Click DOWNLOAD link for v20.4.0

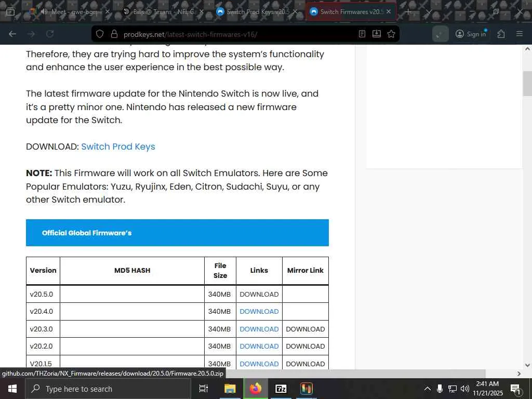tap(259, 312)
